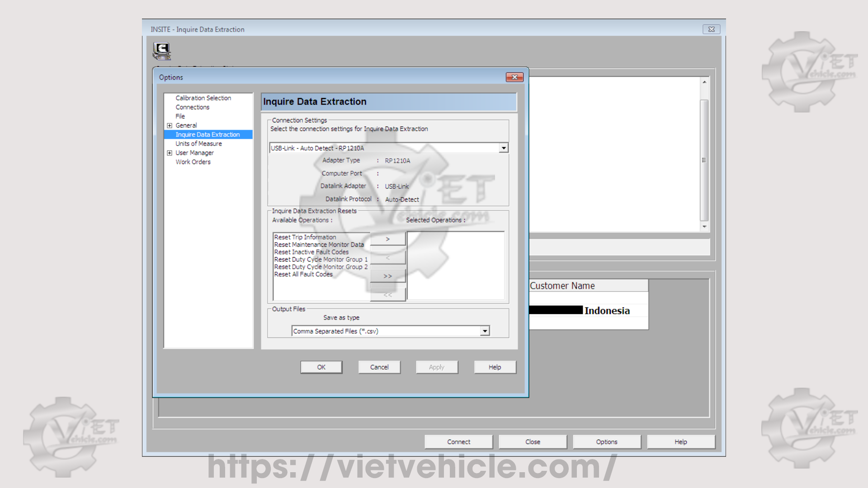Select Units of Measure tree item
This screenshot has height=488, width=868.
tap(198, 144)
